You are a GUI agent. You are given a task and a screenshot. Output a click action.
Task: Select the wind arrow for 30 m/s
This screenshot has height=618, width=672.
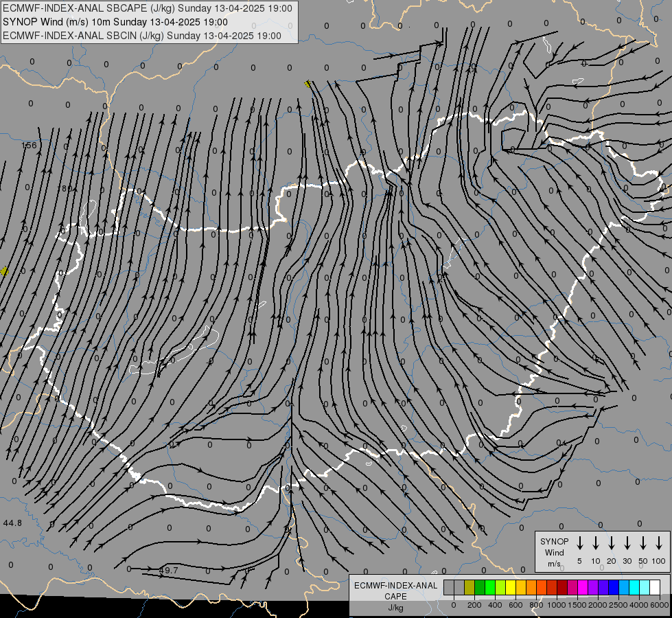(x=627, y=543)
